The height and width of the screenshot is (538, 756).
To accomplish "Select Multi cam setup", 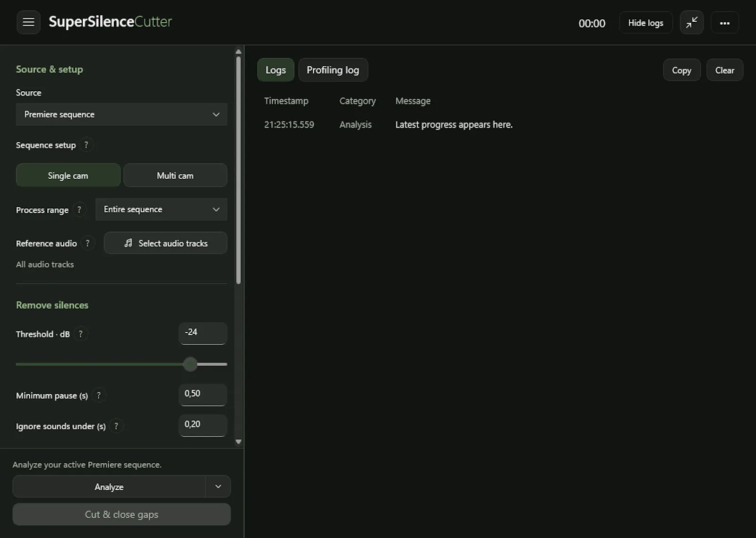I will [175, 175].
